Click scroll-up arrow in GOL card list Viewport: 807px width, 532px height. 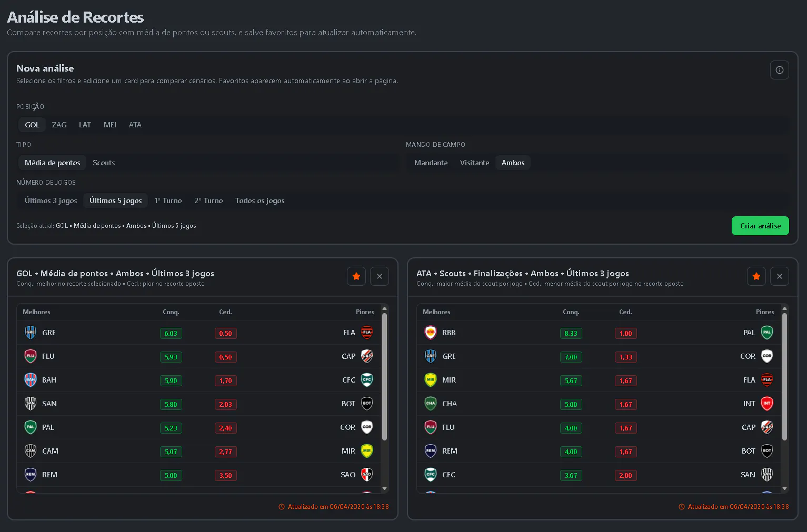coord(384,308)
